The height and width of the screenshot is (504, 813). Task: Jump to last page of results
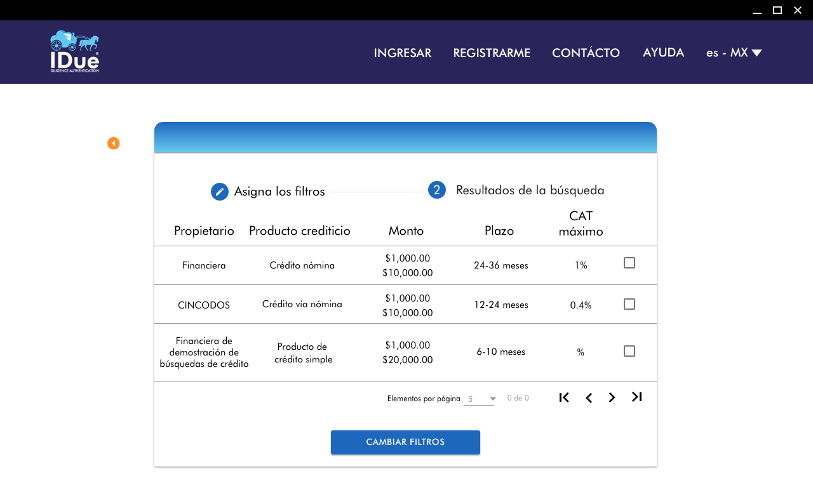pyautogui.click(x=636, y=397)
